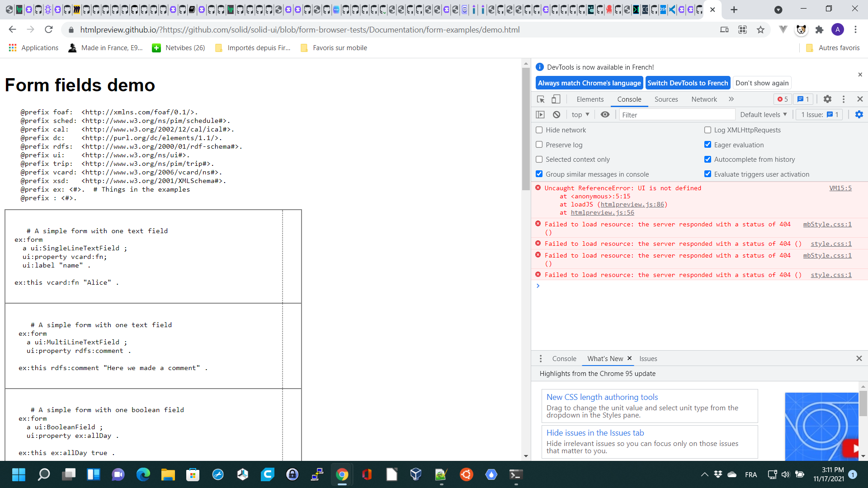Uncheck Eager evaluation checkbox
The image size is (868, 488).
[708, 145]
